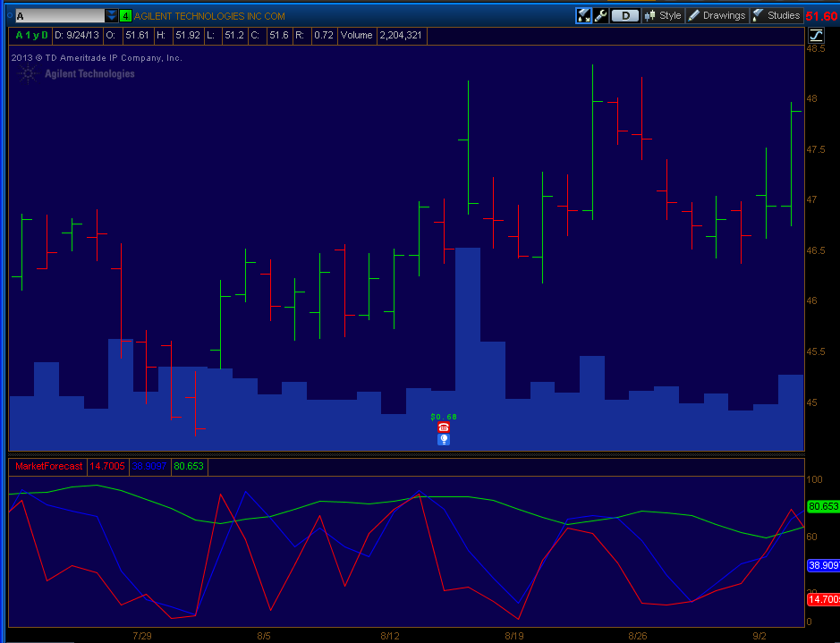Click the date field 'D: 9/24/13'

pos(77,36)
